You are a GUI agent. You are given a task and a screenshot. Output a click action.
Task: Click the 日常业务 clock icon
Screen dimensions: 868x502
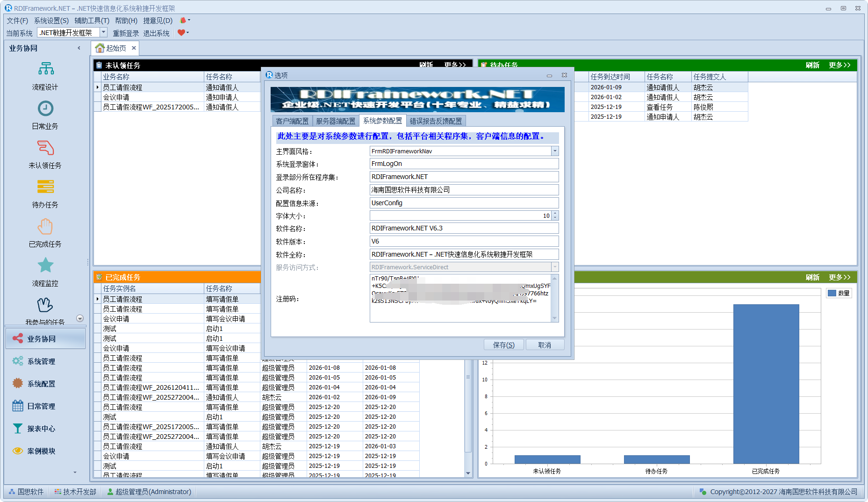45,109
